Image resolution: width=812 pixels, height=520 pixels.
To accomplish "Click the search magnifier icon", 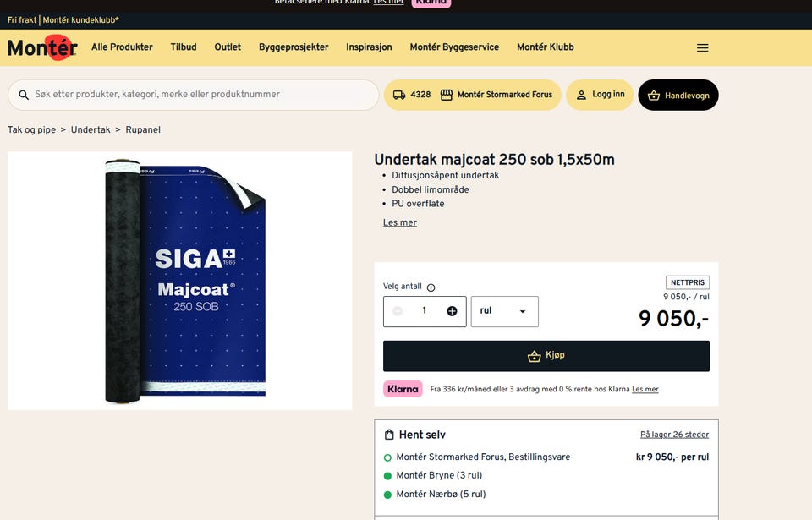I will click(24, 95).
